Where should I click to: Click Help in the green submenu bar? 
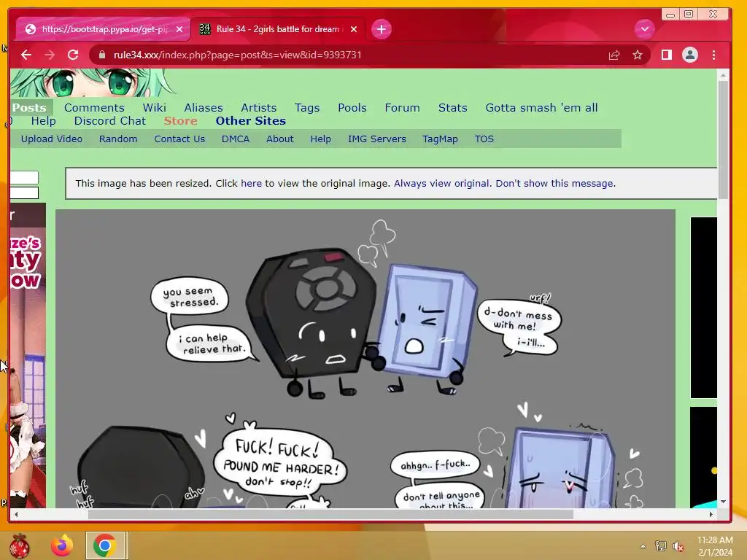[x=321, y=139]
